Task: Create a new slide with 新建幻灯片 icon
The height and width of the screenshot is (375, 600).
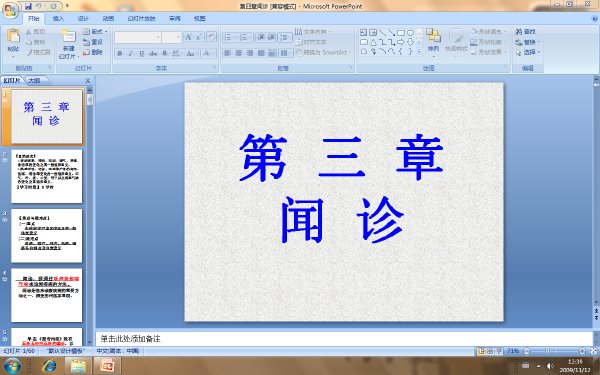Action: (68, 36)
